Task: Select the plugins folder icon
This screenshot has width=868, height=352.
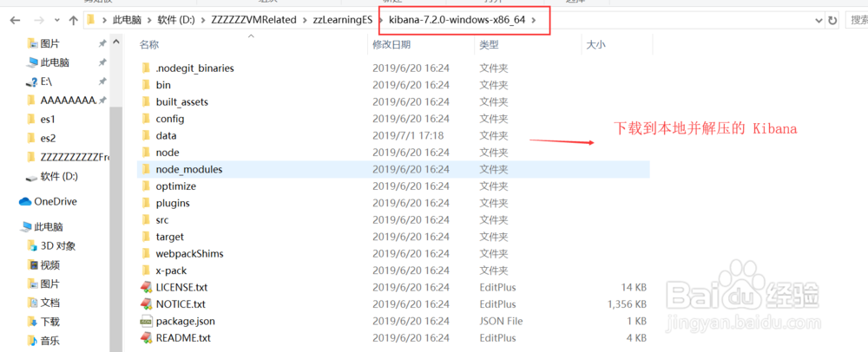Action: coord(146,203)
